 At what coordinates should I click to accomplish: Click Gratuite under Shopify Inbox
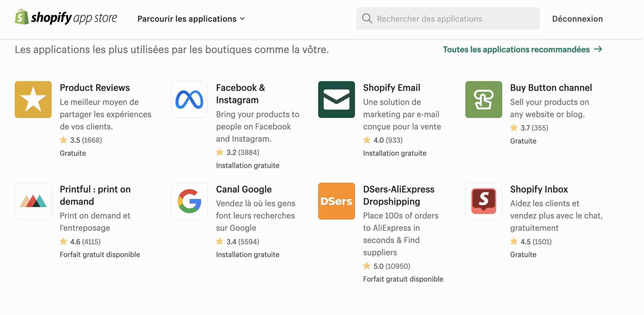coord(523,254)
